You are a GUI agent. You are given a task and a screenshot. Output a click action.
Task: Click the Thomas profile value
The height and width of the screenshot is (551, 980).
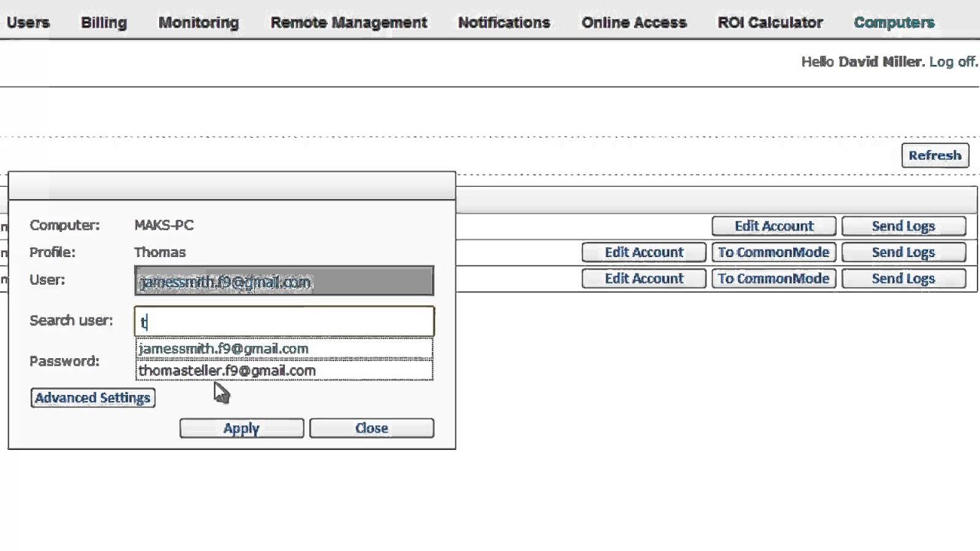(x=160, y=252)
